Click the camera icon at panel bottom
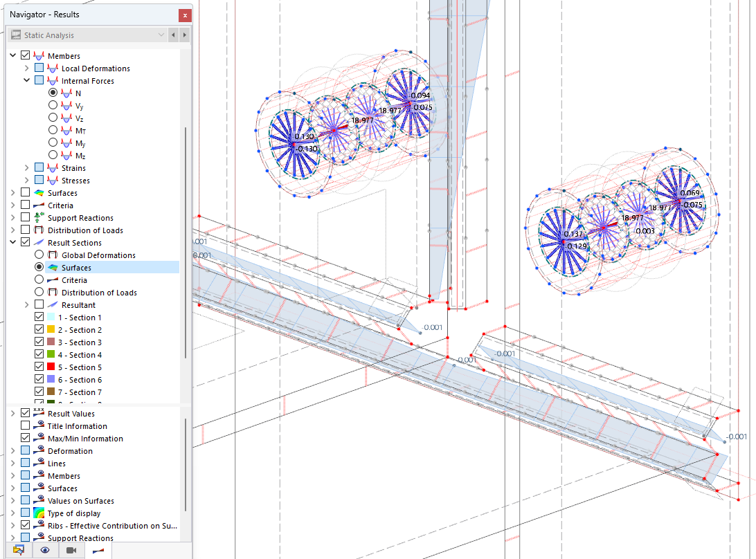The height and width of the screenshot is (559, 756). (71, 549)
